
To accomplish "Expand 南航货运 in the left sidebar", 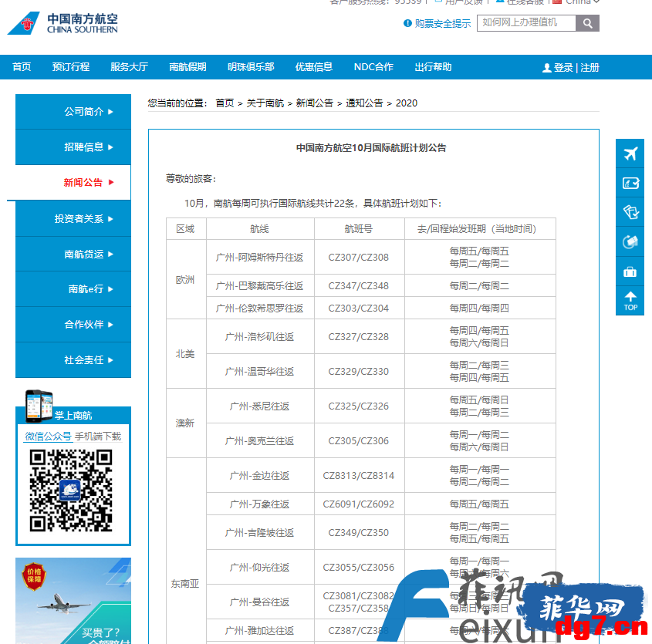I will [73, 254].
